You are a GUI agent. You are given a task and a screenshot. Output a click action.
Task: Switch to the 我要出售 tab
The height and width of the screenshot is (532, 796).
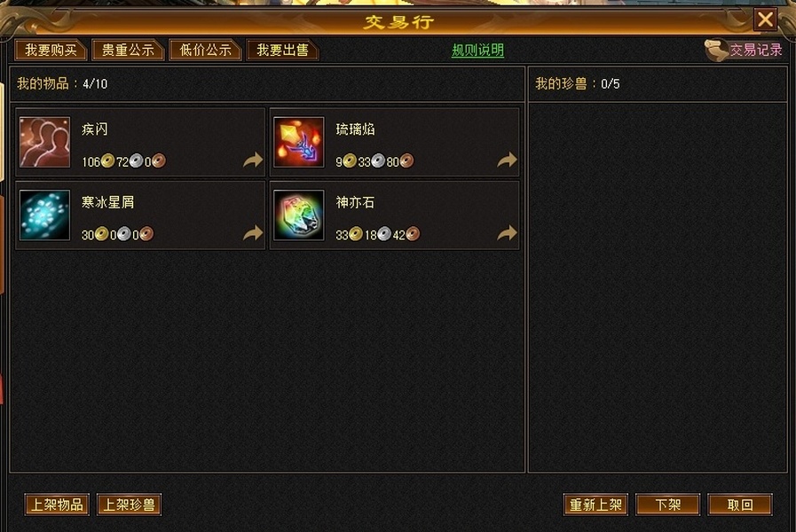coord(282,51)
